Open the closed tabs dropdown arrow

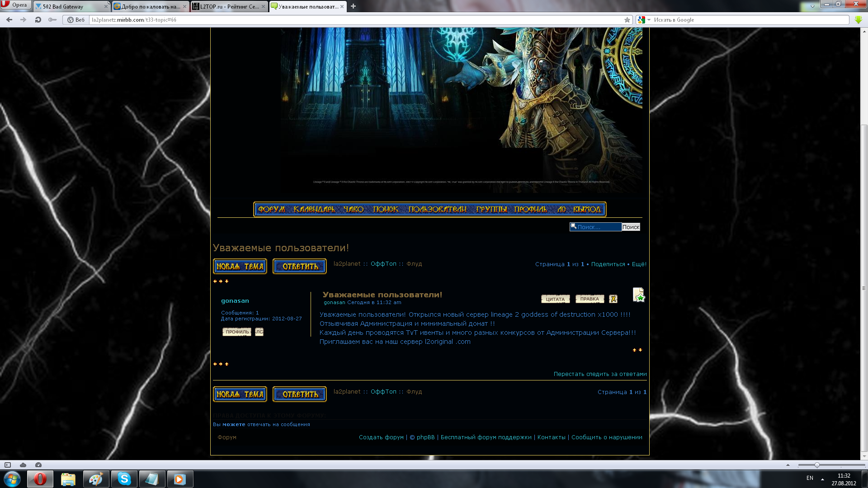[x=812, y=6]
